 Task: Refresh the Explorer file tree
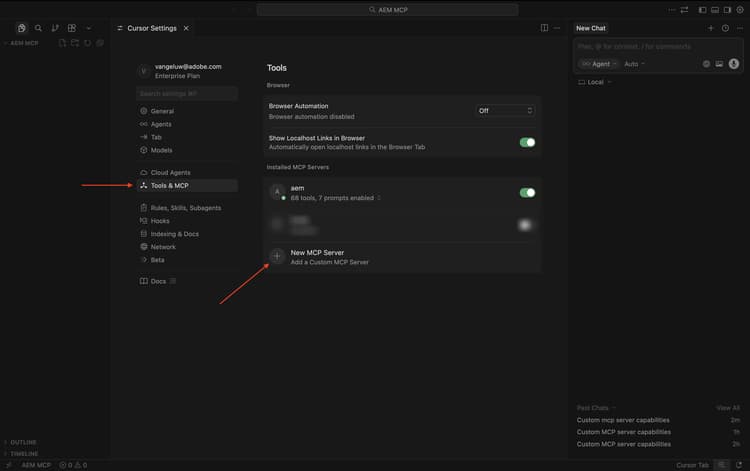click(x=87, y=43)
